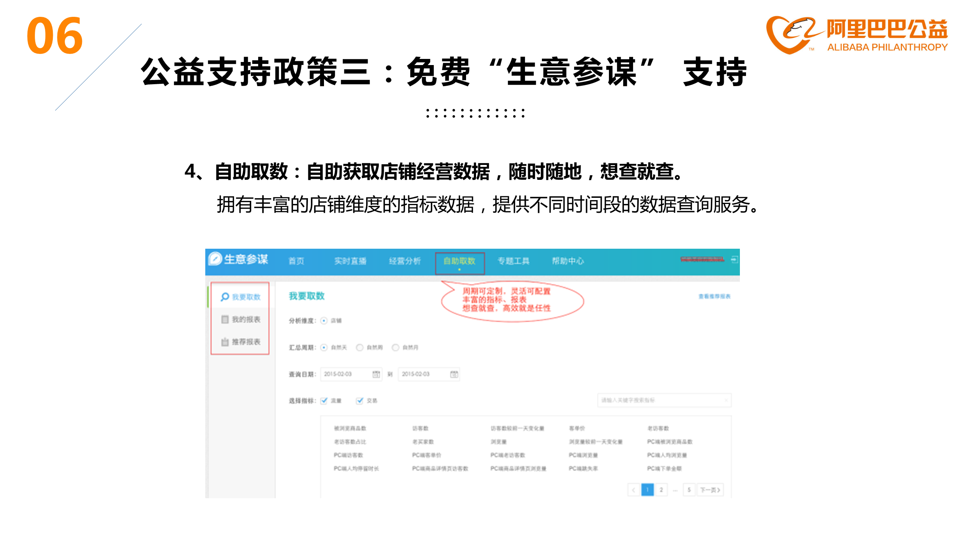Choose the PC端人均停留时长 indicator
The image size is (980, 551).
coord(356,468)
